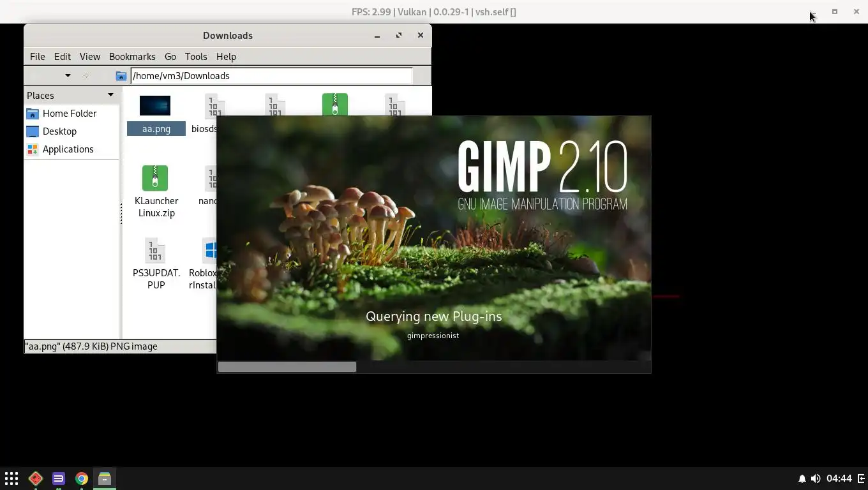Select Home Folder in Places
This screenshot has height=490, width=868.
[70, 113]
